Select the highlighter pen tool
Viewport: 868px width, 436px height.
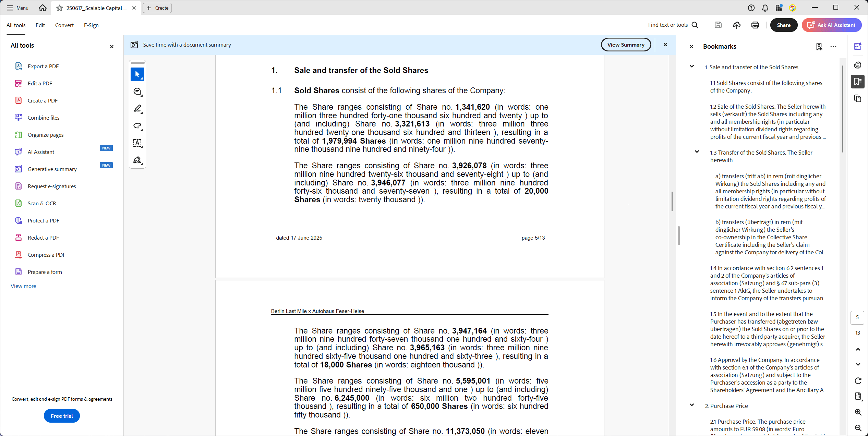point(137,109)
